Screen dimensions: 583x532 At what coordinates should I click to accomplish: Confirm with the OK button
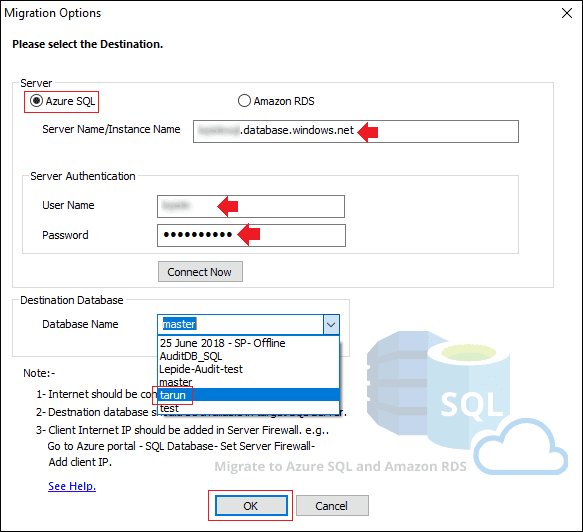click(x=251, y=506)
